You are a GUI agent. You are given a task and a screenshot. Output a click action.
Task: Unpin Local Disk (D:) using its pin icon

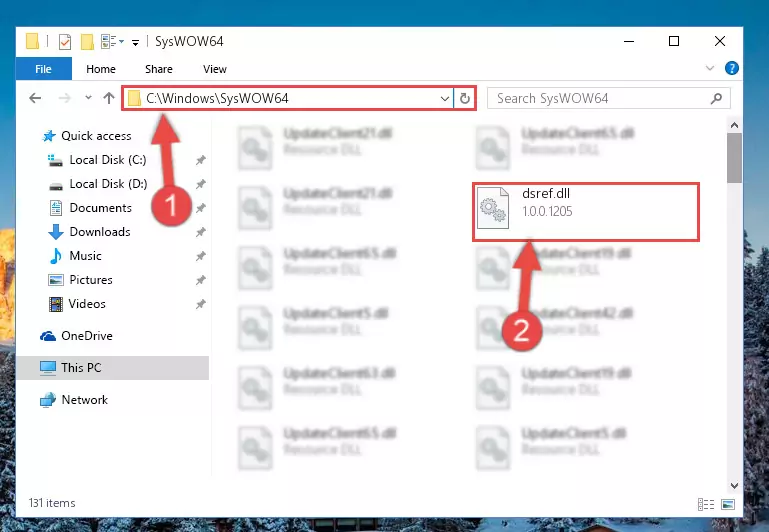(201, 184)
